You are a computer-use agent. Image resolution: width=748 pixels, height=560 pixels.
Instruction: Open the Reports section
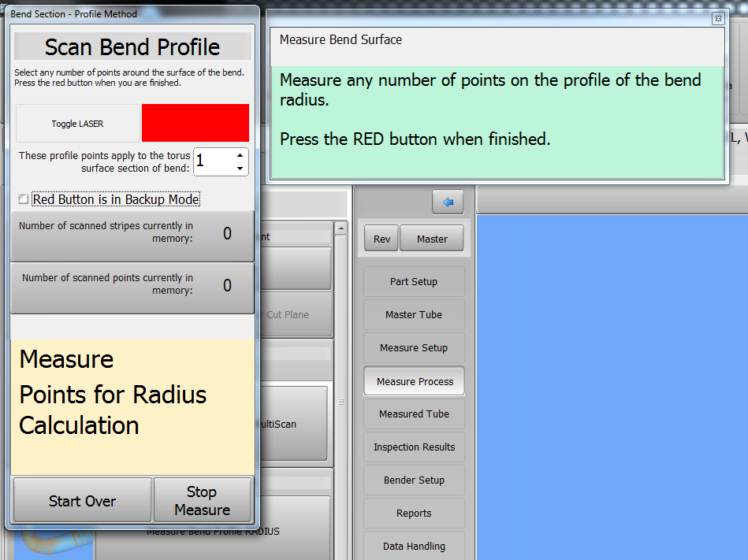pos(414,514)
